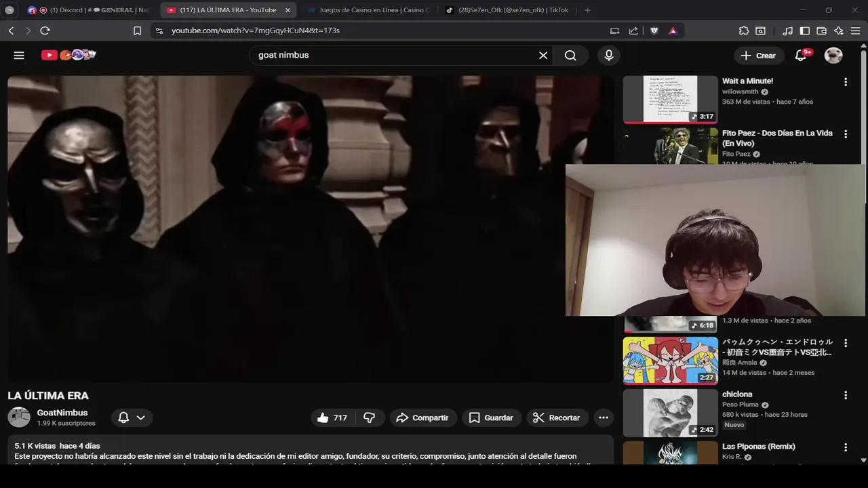Open the chiclona video title

[737, 394]
